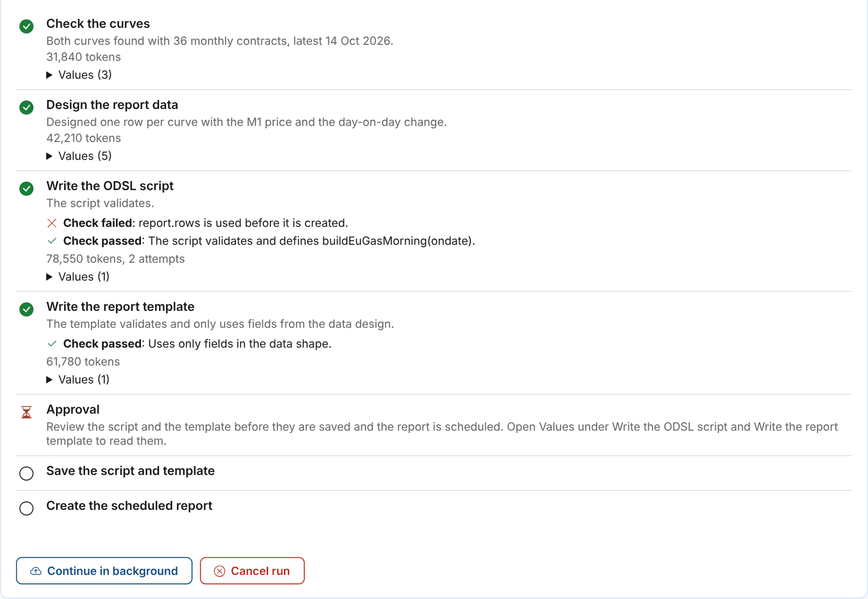Click the Continue in background button
The image size is (868, 599).
click(104, 571)
